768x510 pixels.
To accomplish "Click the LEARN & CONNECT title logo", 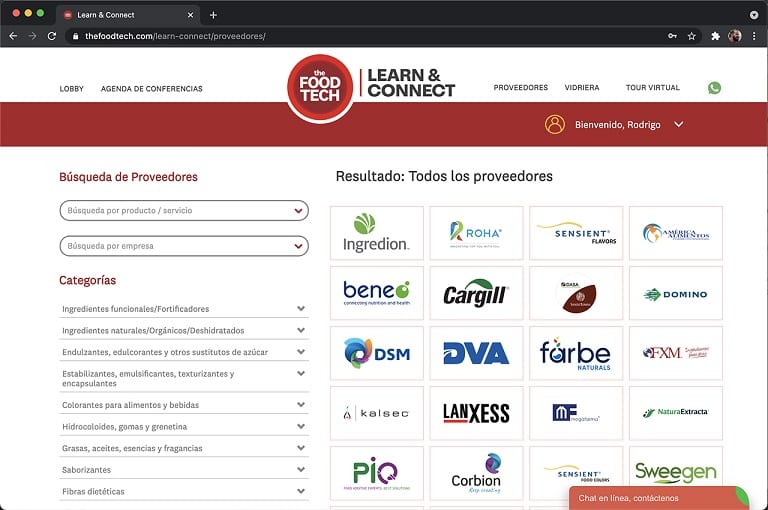I will [411, 83].
